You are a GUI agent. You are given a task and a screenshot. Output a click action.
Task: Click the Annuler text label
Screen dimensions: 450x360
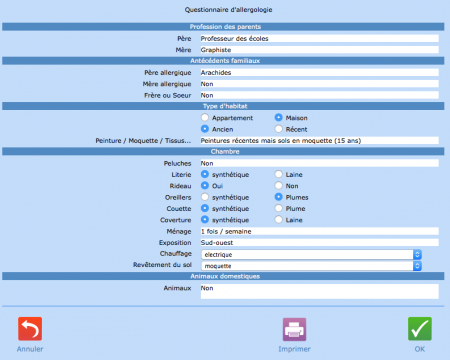[30, 349]
